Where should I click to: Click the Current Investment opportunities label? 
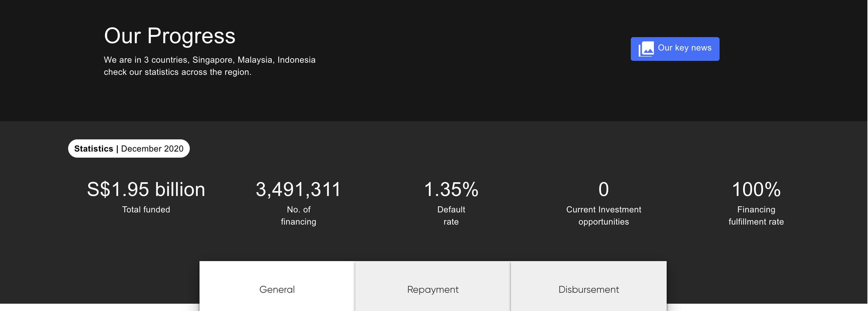tap(603, 215)
